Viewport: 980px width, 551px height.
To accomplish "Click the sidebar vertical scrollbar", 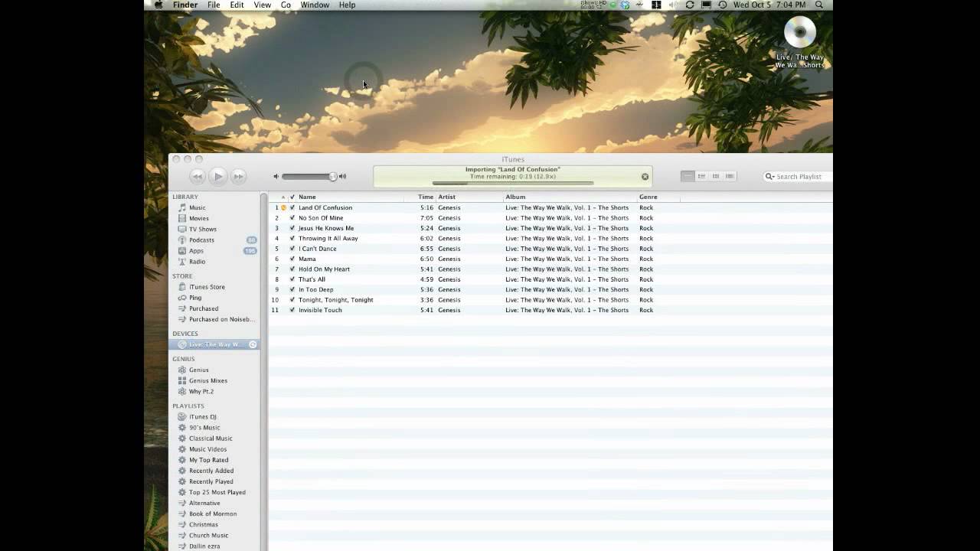I will 264,371.
